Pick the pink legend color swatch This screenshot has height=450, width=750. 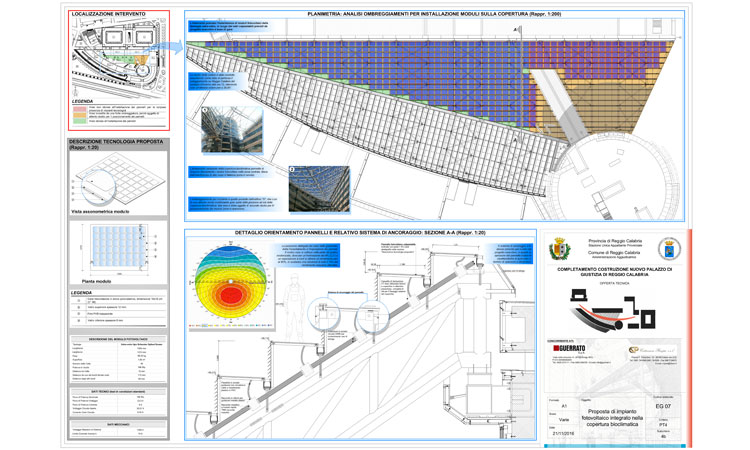point(79,109)
